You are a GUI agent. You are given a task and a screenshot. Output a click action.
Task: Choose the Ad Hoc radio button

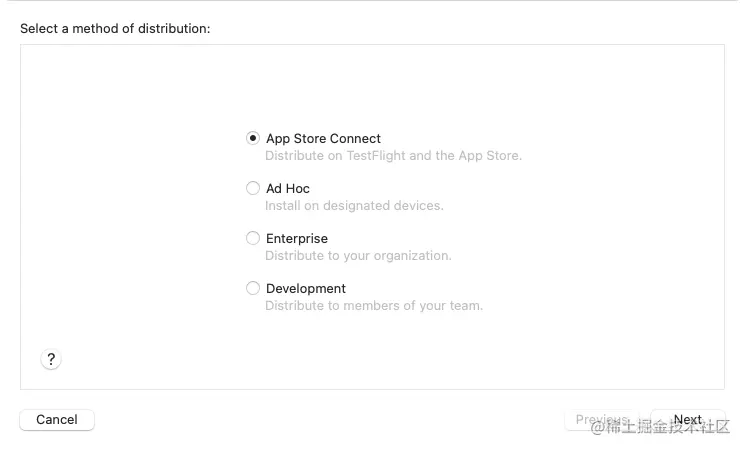[x=253, y=188]
